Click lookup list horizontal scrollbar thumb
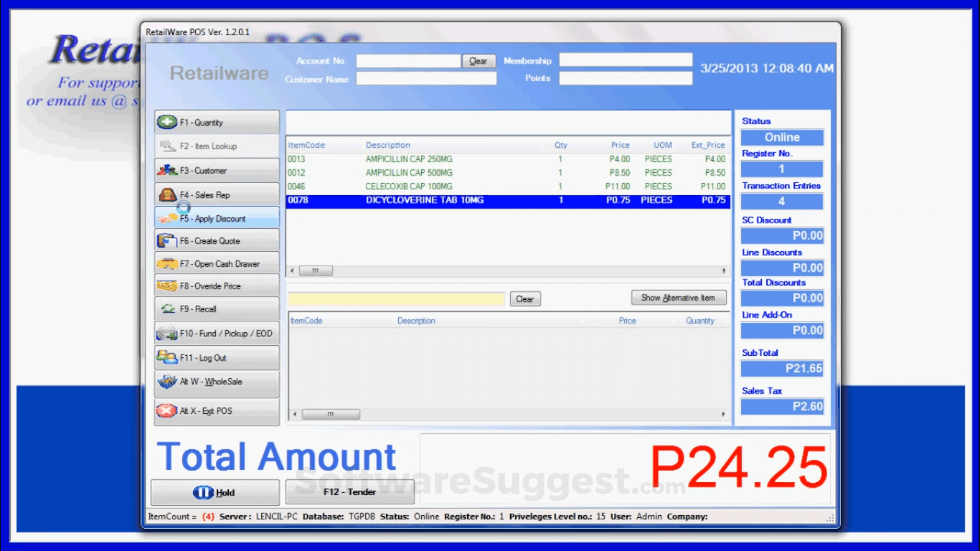The image size is (980, 551). 331,415
